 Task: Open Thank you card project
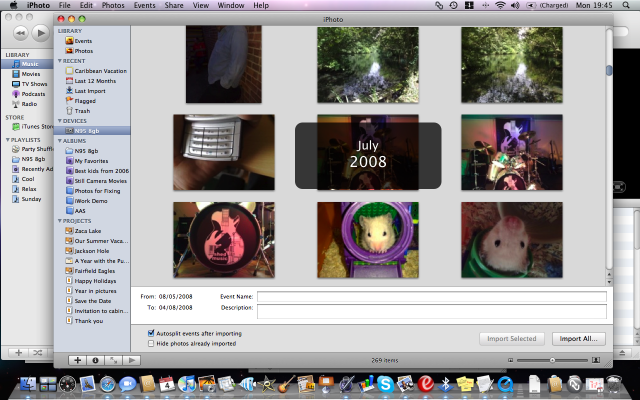click(89, 321)
